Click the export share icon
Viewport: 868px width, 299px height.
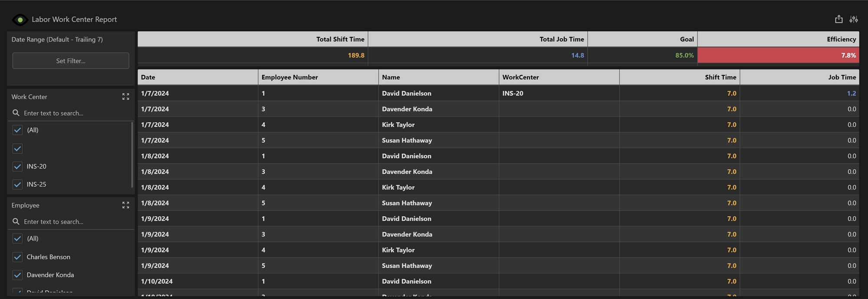point(838,19)
